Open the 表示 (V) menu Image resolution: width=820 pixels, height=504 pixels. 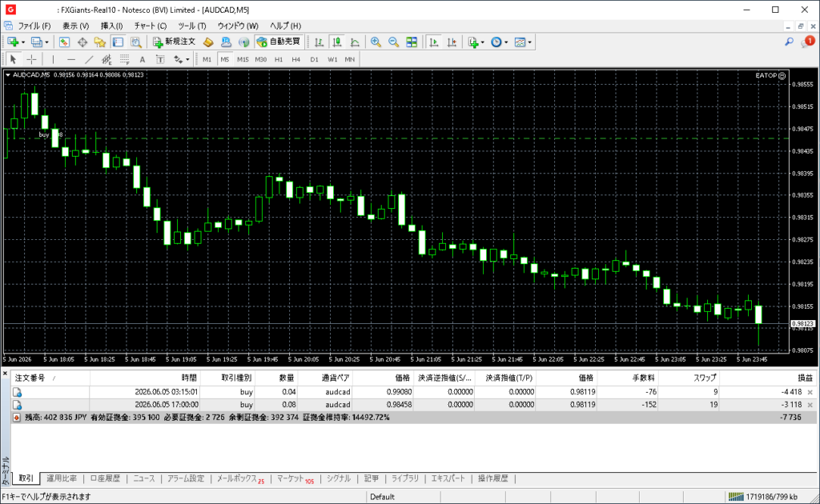click(x=76, y=26)
